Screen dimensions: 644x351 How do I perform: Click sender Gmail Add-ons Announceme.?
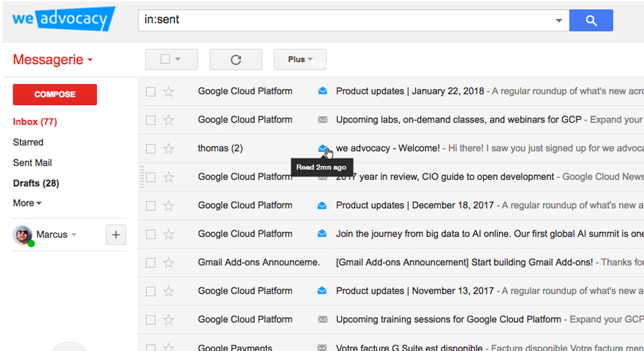pos(259,262)
